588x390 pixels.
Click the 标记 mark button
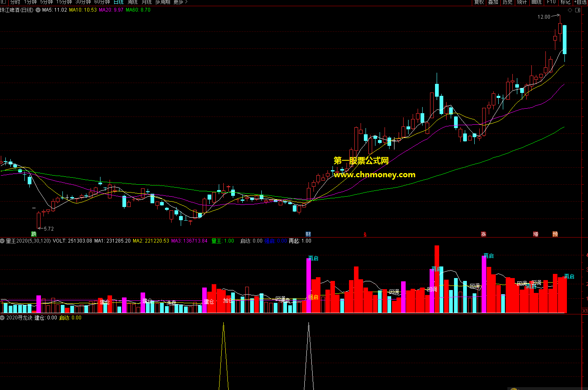pos(565,2)
